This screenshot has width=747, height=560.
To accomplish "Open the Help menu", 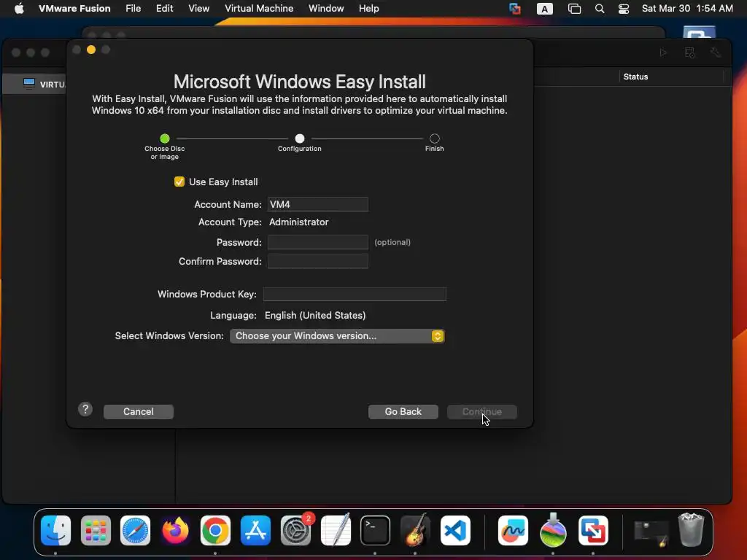I will pyautogui.click(x=368, y=9).
